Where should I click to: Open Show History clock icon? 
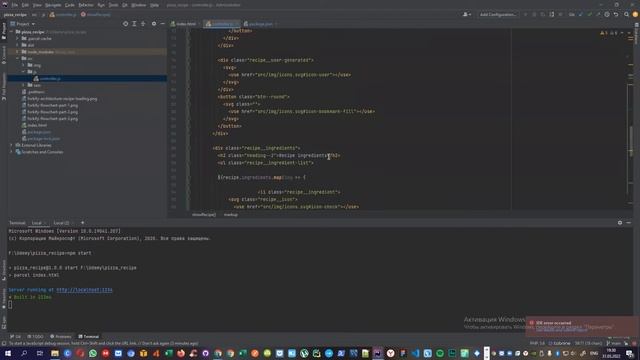tap(607, 14)
